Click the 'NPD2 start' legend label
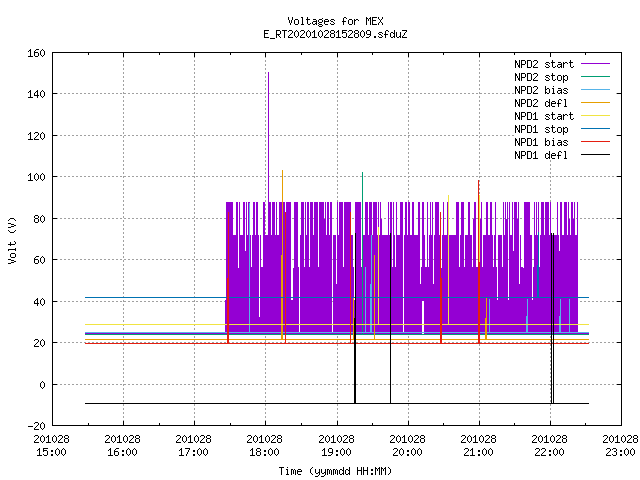 click(x=544, y=64)
